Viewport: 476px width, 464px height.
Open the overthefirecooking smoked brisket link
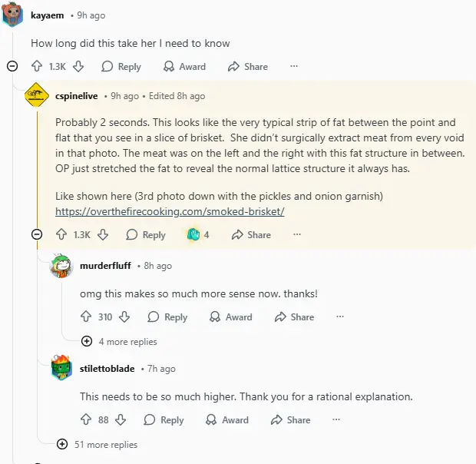170,211
